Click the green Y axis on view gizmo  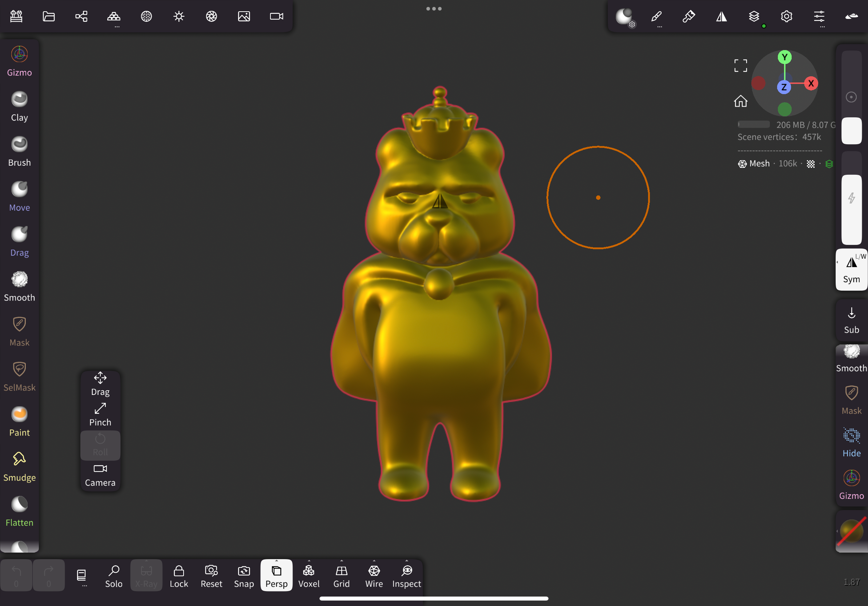784,57
